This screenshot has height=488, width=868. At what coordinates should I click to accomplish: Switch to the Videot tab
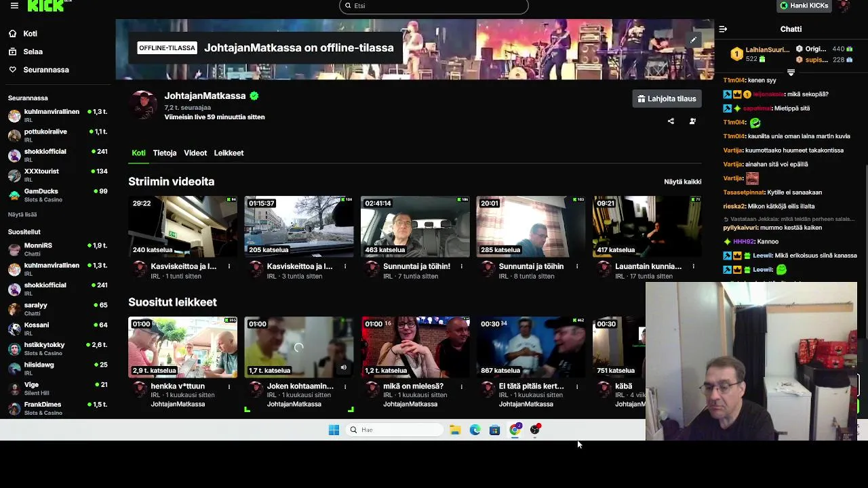point(195,153)
